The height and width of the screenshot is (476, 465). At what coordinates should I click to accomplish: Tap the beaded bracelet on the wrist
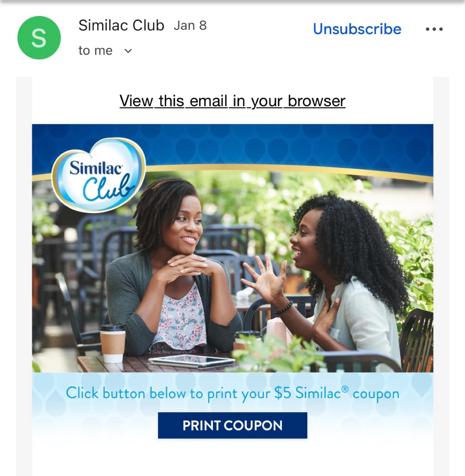284,308
